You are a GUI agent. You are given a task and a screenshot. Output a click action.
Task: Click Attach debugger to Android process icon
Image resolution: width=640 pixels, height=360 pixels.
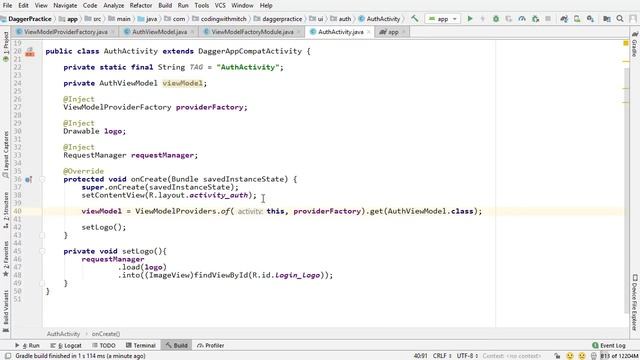click(535, 19)
